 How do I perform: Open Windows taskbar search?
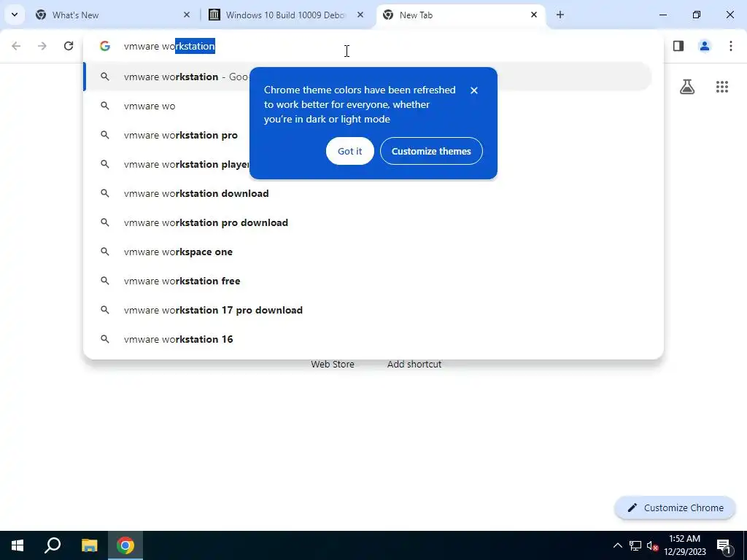(x=53, y=545)
